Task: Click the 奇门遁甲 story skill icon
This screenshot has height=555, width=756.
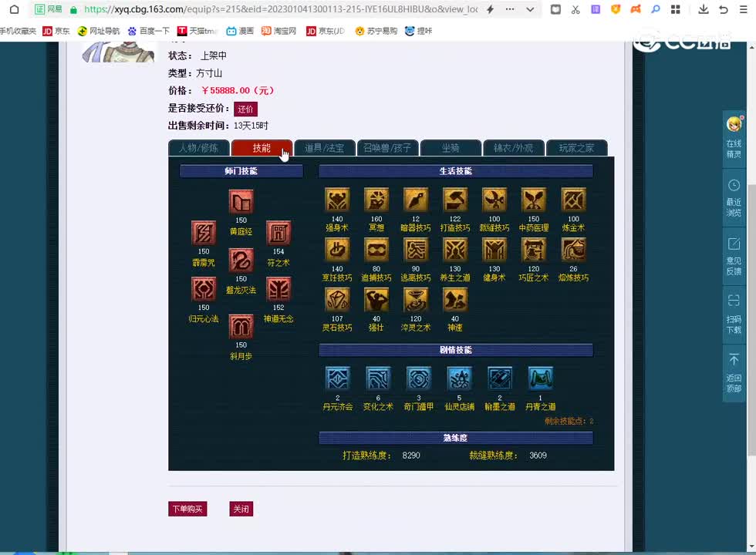Action: (418, 378)
